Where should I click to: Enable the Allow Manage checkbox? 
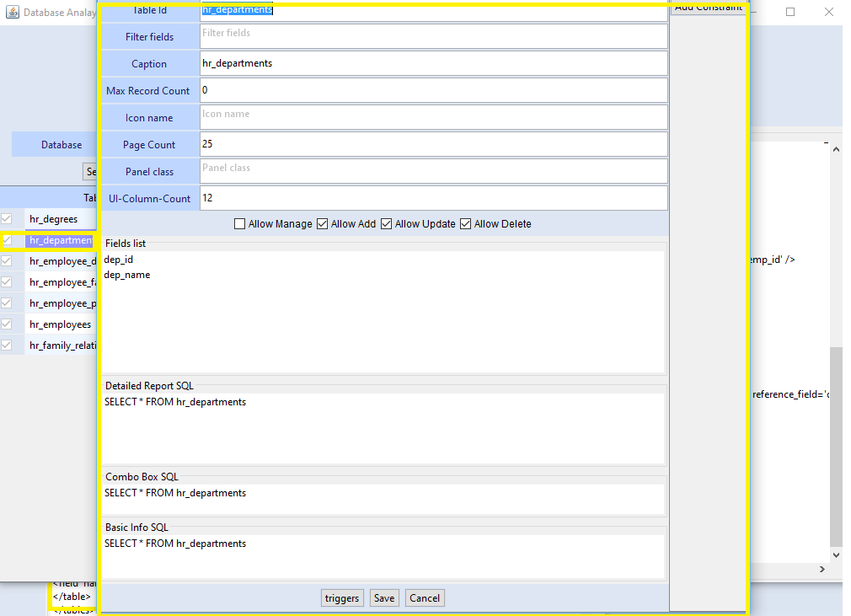coord(240,224)
